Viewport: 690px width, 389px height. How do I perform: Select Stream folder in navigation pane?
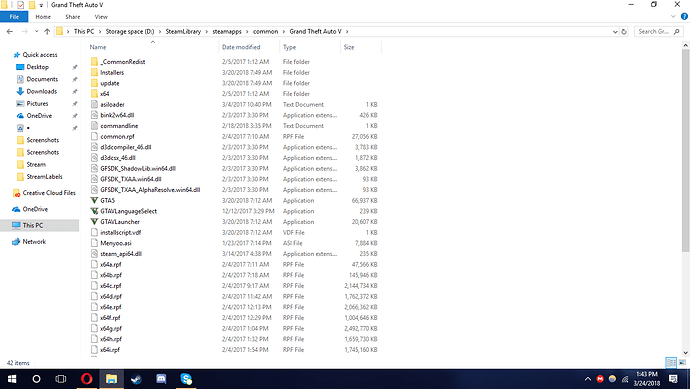pyautogui.click(x=36, y=165)
